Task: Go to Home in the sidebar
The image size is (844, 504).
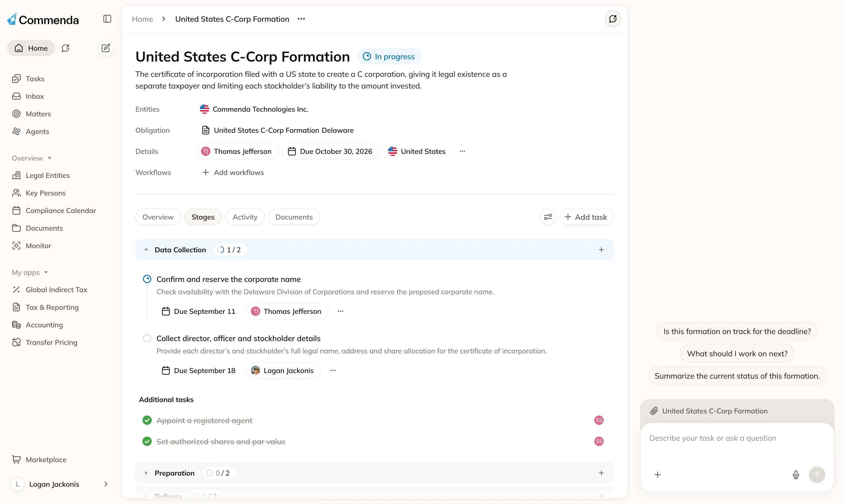Action: pyautogui.click(x=31, y=48)
